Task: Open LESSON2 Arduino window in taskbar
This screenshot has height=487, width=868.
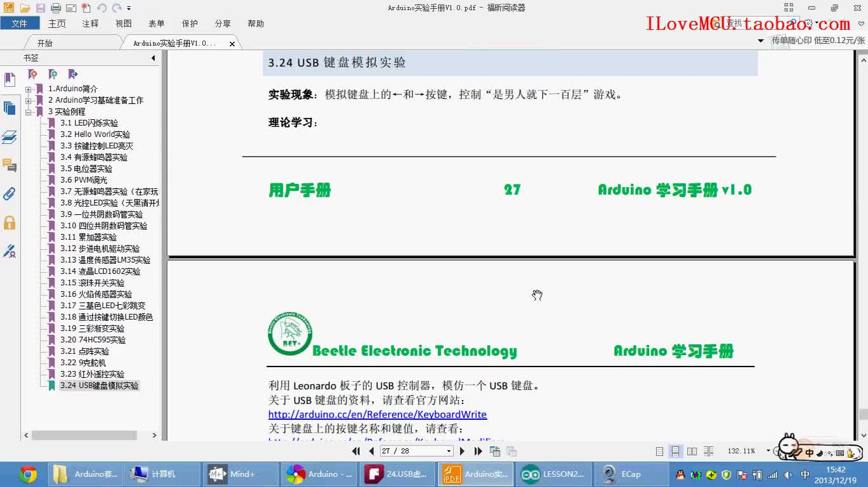Action: [x=554, y=474]
